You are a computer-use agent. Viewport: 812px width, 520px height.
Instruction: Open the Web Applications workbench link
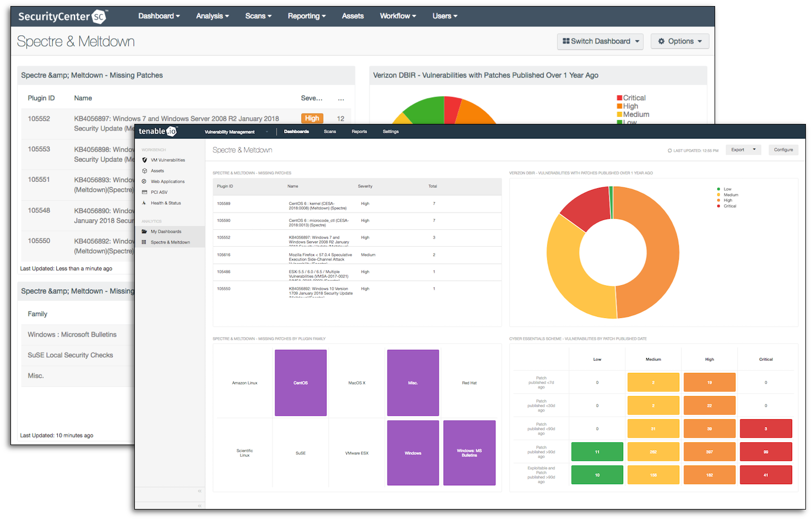click(168, 181)
